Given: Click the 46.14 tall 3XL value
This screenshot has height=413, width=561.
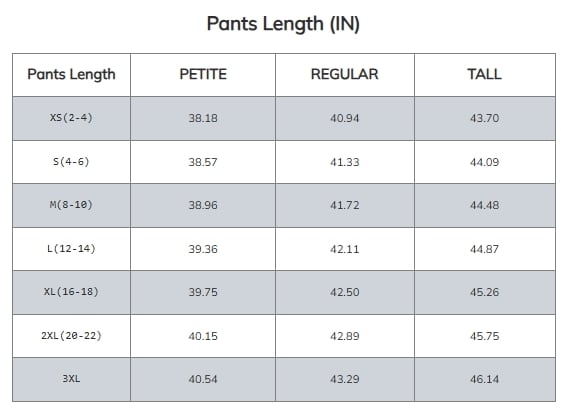Looking at the screenshot, I should [484, 379].
